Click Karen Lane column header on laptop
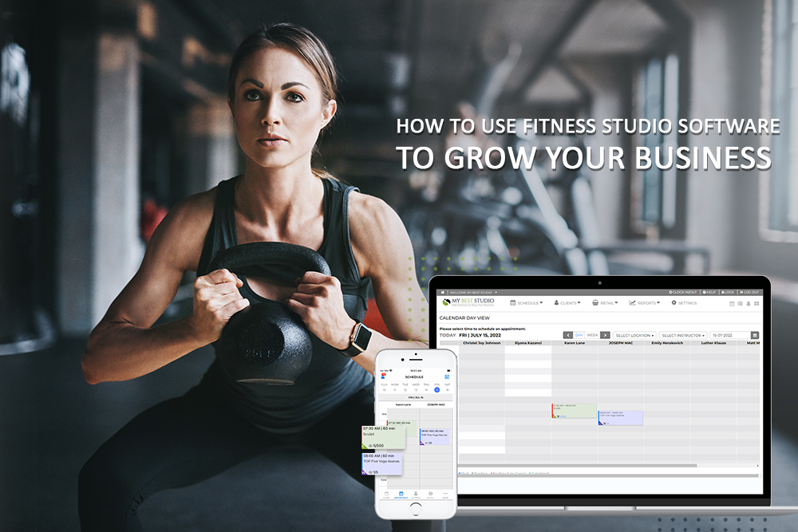Image resolution: width=798 pixels, height=532 pixels. tap(574, 343)
